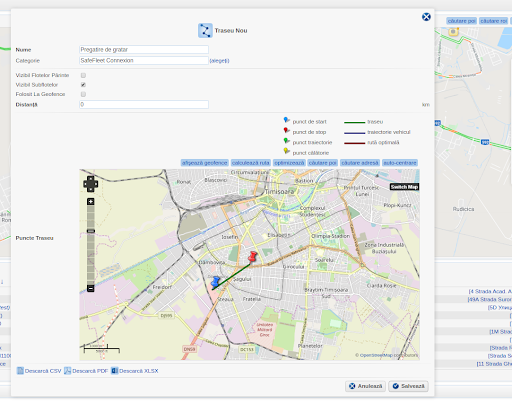Open the (alegeți) category link
The image size is (512, 412).
[219, 61]
